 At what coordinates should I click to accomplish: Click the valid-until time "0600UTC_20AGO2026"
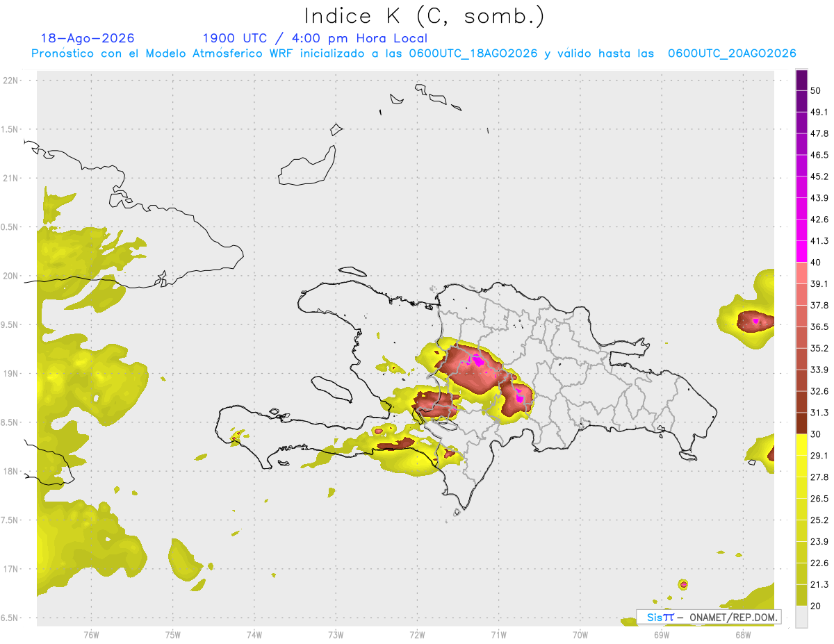(732, 53)
